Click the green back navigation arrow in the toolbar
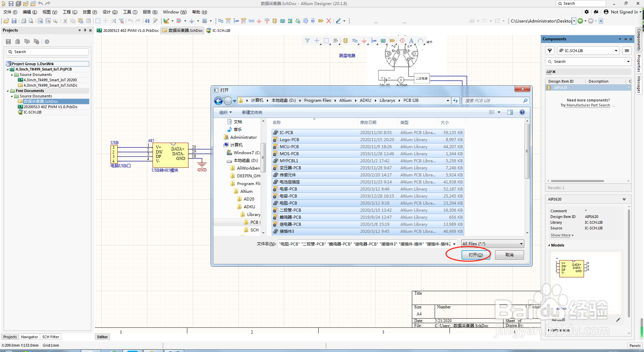This screenshot has height=352, width=644. (580, 21)
